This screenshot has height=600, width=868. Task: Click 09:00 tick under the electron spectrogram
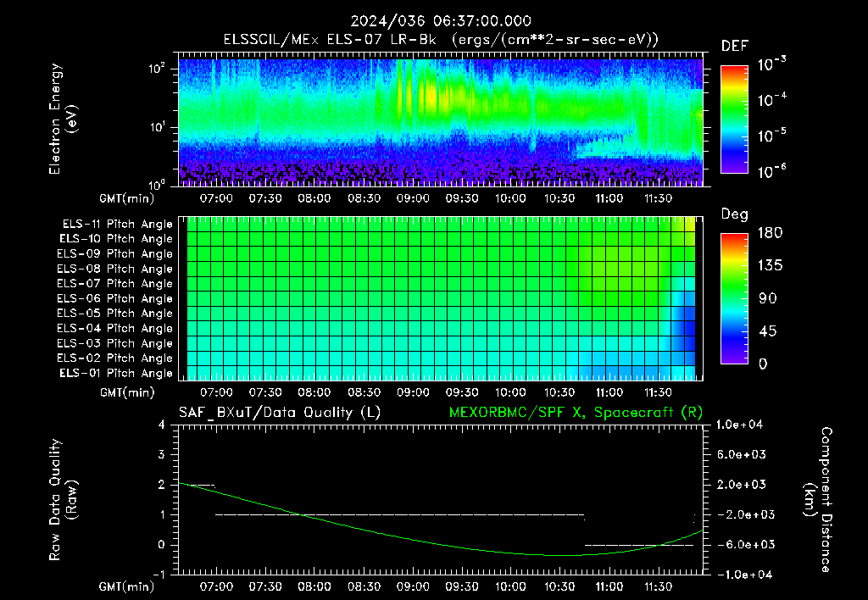(x=413, y=198)
